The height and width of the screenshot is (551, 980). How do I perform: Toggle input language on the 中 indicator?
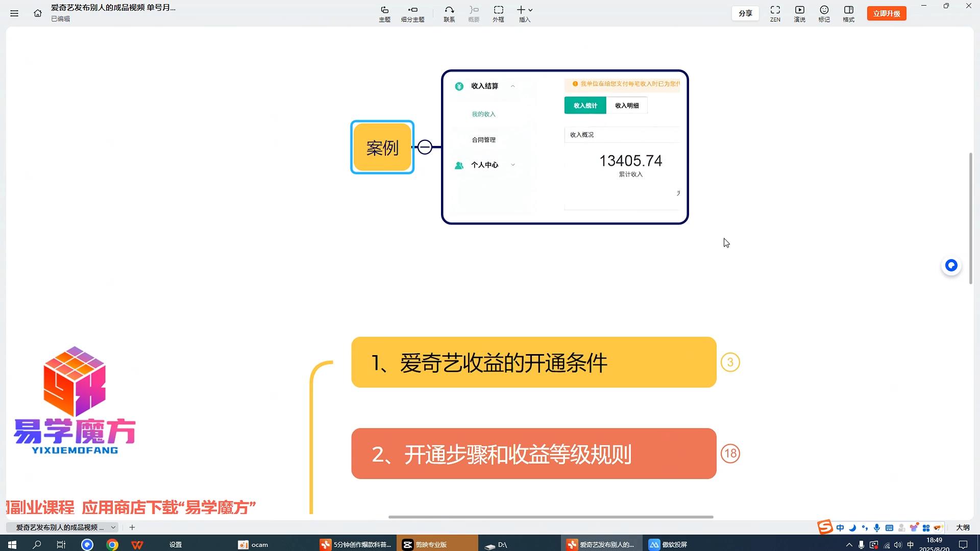pos(840,528)
